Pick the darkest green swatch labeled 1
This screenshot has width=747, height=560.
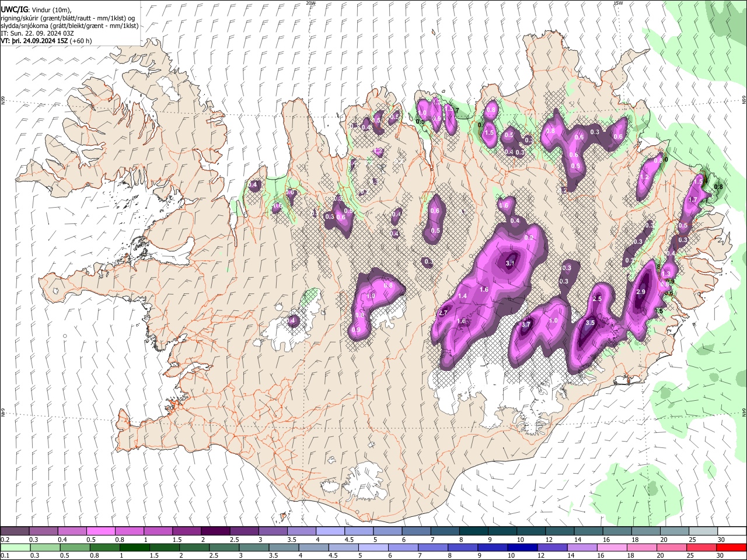(134, 547)
